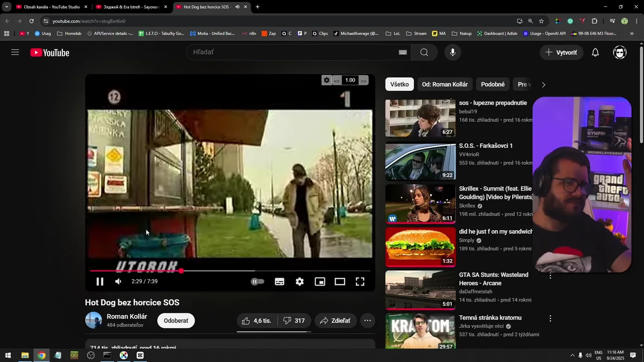Open notifications bell
The image size is (644, 362).
[595, 52]
